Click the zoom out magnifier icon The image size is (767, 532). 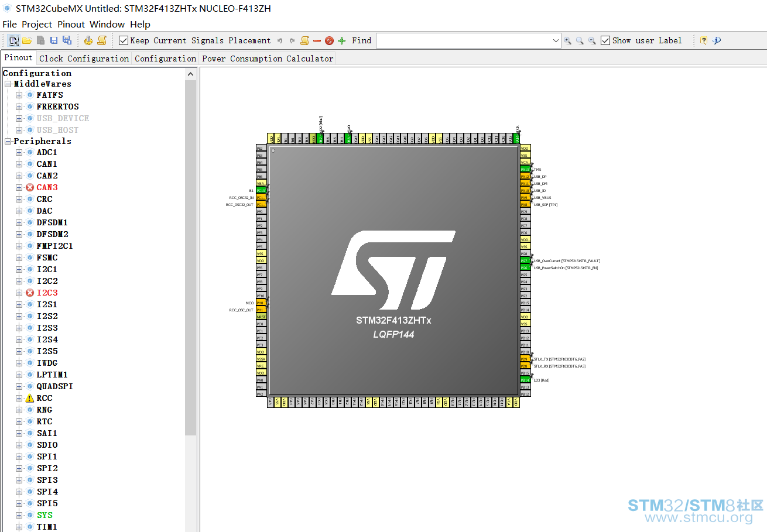coord(592,40)
